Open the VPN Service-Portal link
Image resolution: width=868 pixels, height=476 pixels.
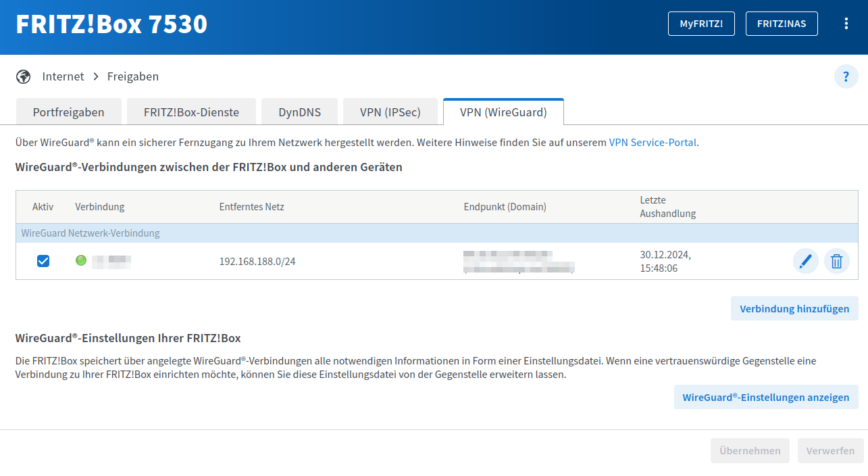(x=652, y=143)
